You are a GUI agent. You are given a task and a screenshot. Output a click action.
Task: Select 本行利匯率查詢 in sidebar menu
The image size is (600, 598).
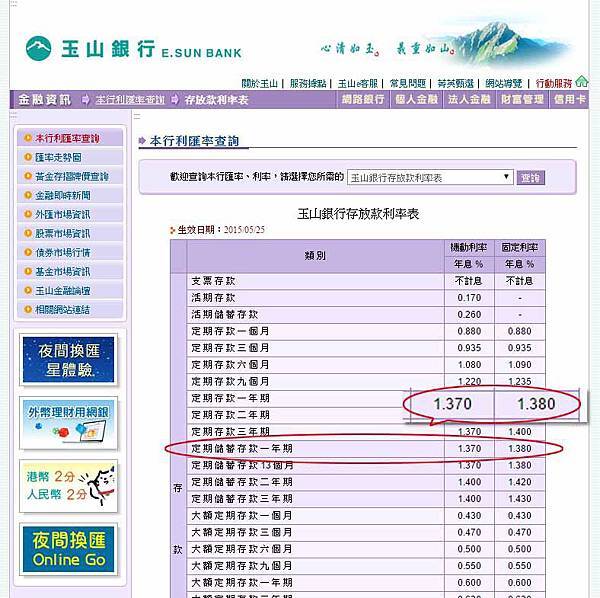click(x=70, y=138)
